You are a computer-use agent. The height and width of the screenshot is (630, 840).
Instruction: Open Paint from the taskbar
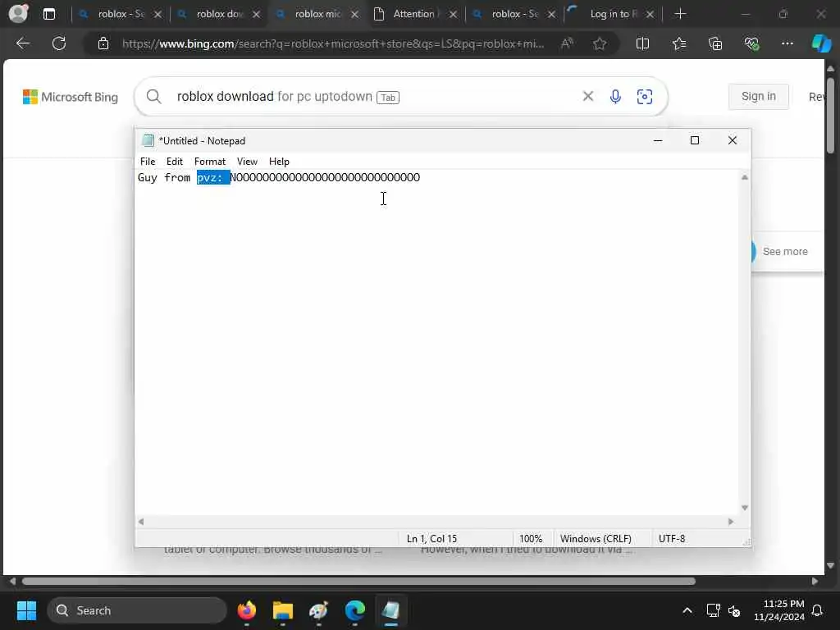pyautogui.click(x=319, y=610)
